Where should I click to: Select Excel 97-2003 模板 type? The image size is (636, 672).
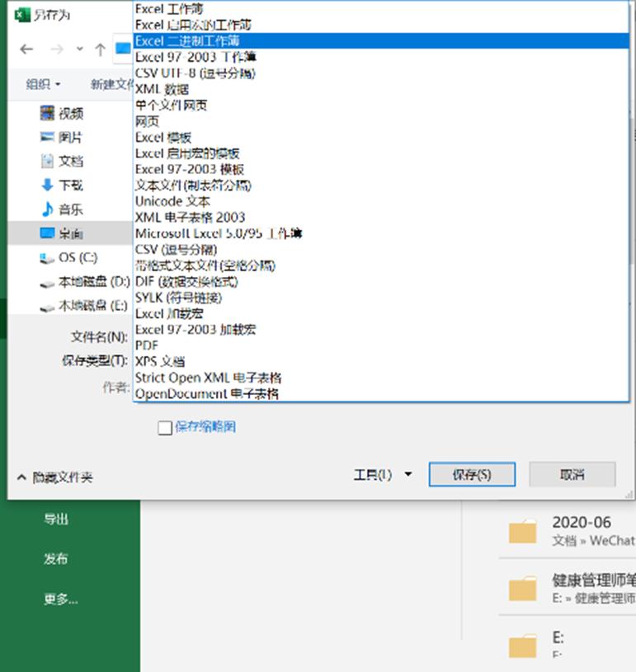pyautogui.click(x=381, y=169)
